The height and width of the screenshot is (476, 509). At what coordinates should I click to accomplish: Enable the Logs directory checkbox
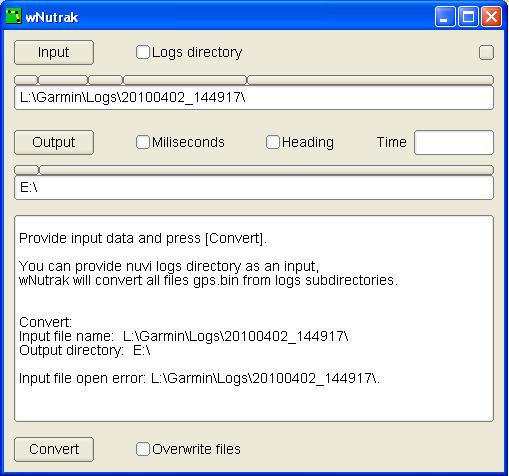click(143, 52)
